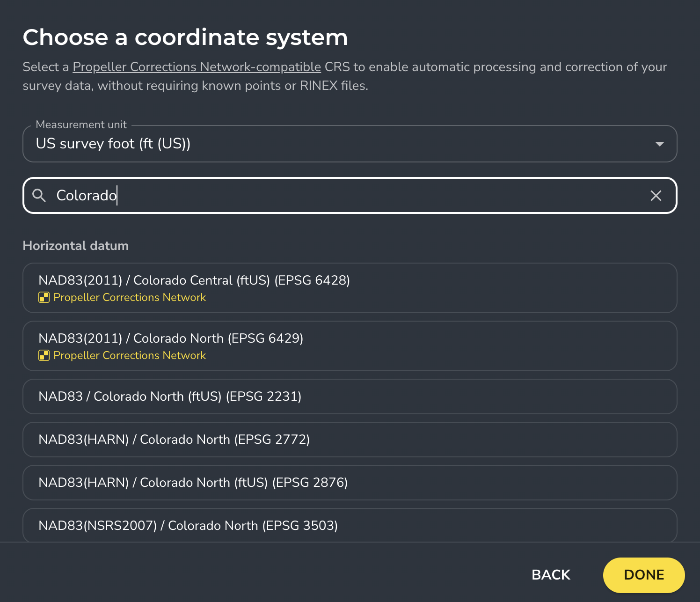Click Propeller network icon under EPSG 6429
The width and height of the screenshot is (700, 602).
point(44,355)
